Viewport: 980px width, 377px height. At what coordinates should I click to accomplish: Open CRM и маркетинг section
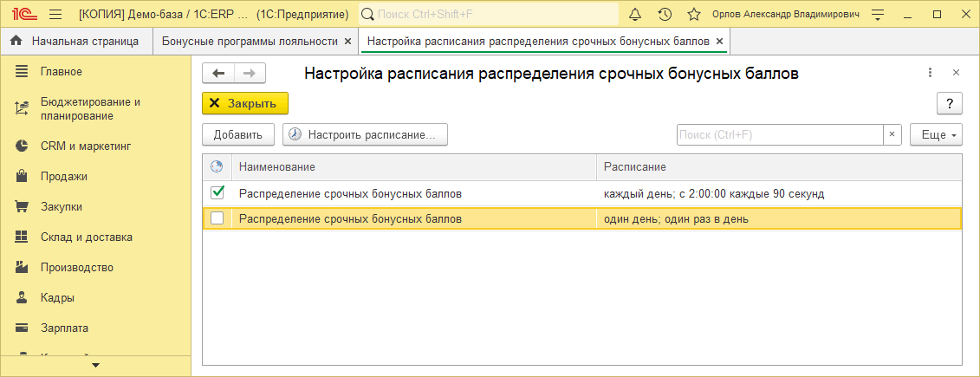[86, 146]
